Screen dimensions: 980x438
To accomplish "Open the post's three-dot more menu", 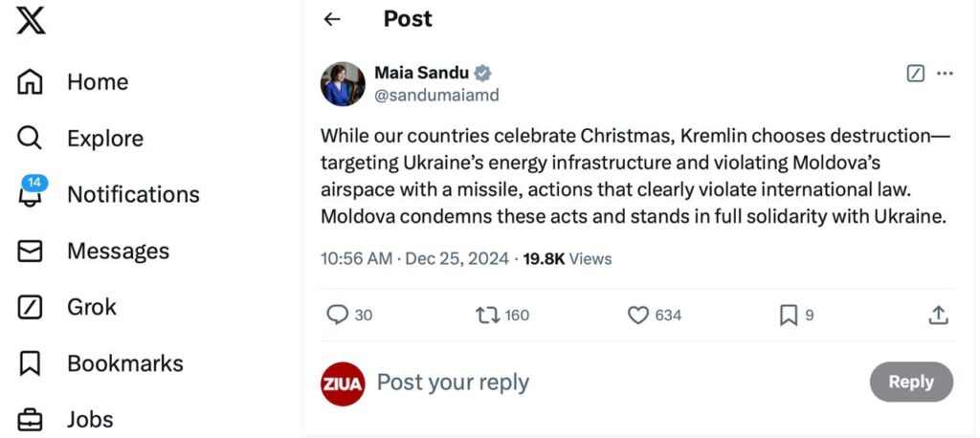I will pos(946,74).
